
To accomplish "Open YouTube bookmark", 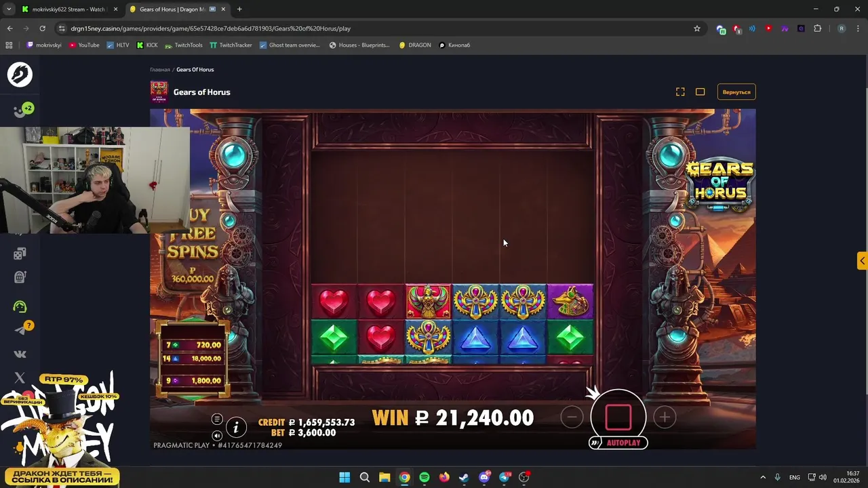I will (x=84, y=45).
